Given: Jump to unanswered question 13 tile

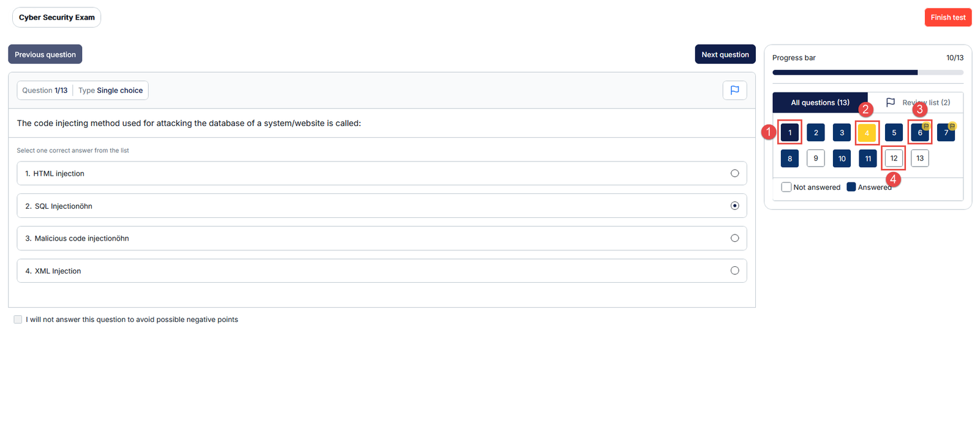Looking at the screenshot, I should click(x=920, y=159).
